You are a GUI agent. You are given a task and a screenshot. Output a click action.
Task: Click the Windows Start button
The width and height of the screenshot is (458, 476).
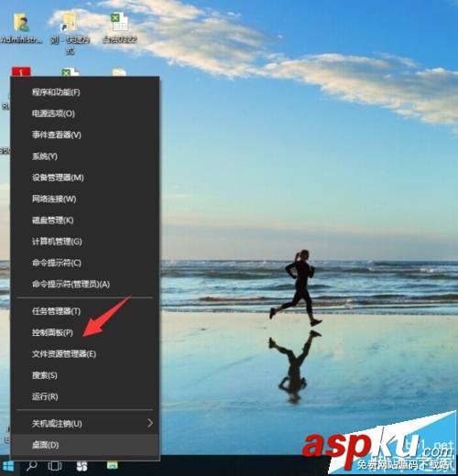tap(8, 467)
